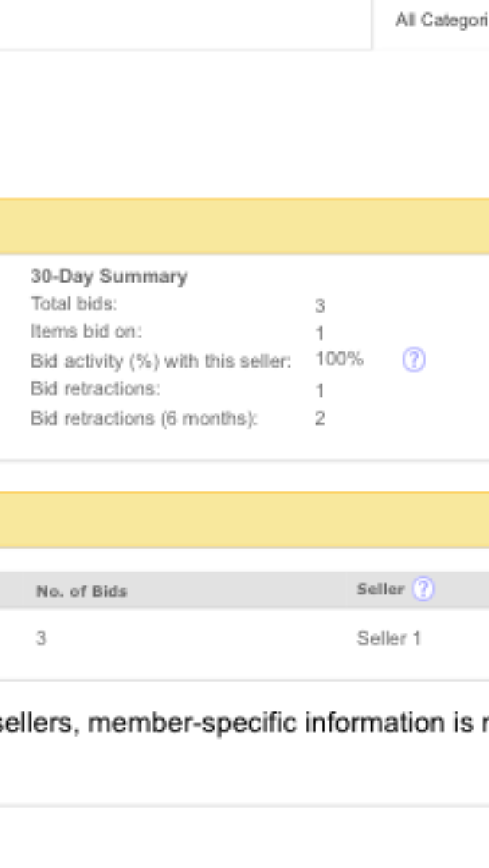This screenshot has width=489, height=868.
Task: Click the Total bids label
Action: pyautogui.click(x=73, y=304)
